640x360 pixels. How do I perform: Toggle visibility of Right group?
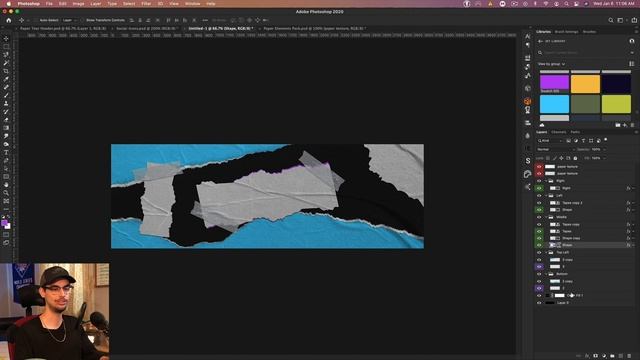539,181
